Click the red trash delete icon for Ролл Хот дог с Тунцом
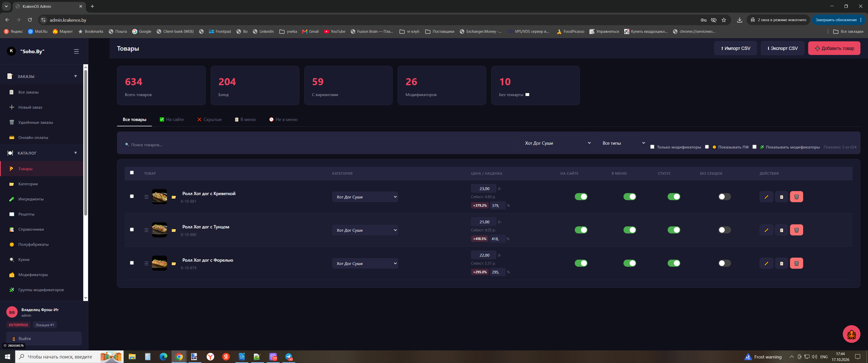Screen dimensions: 868x363 coord(796,230)
